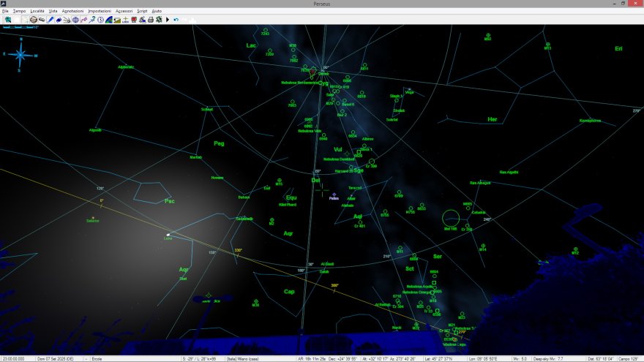644x362 pixels.
Task: Click the planet toolbar icon
Action: coord(33,19)
